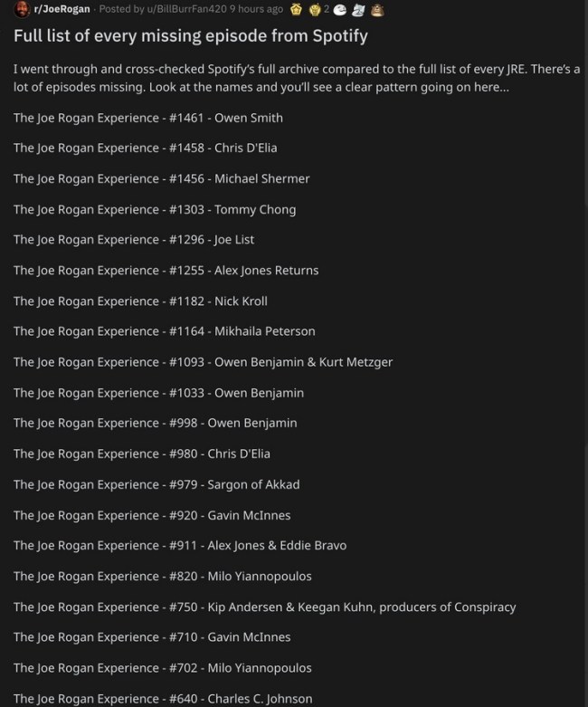
Task: Click the brown bear award icon
Action: pyautogui.click(x=377, y=9)
